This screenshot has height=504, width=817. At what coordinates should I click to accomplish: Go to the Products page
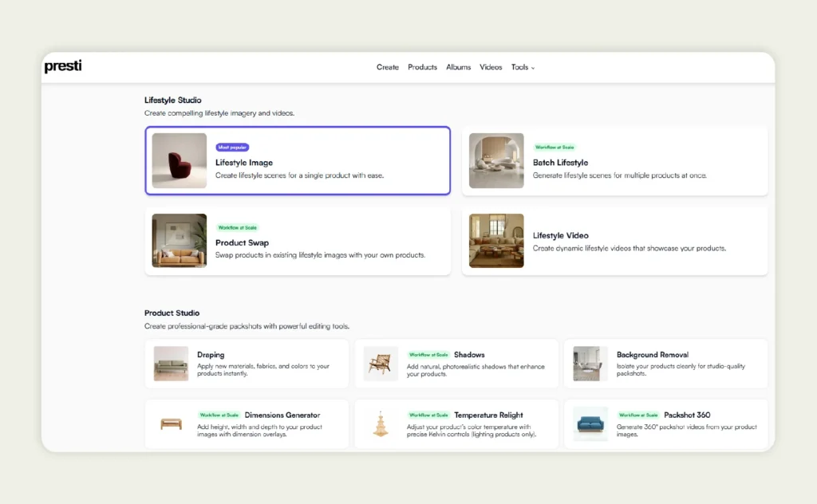(422, 68)
